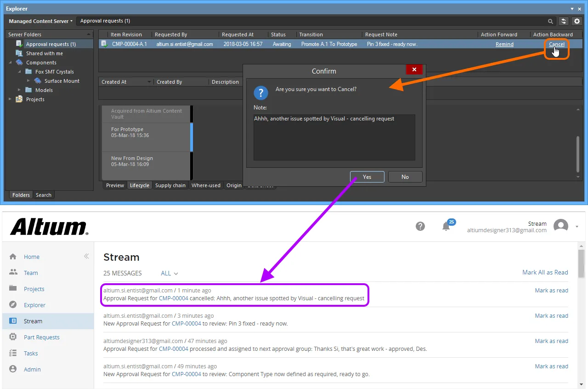Expand the Models tree node
588x389 pixels.
coord(19,90)
